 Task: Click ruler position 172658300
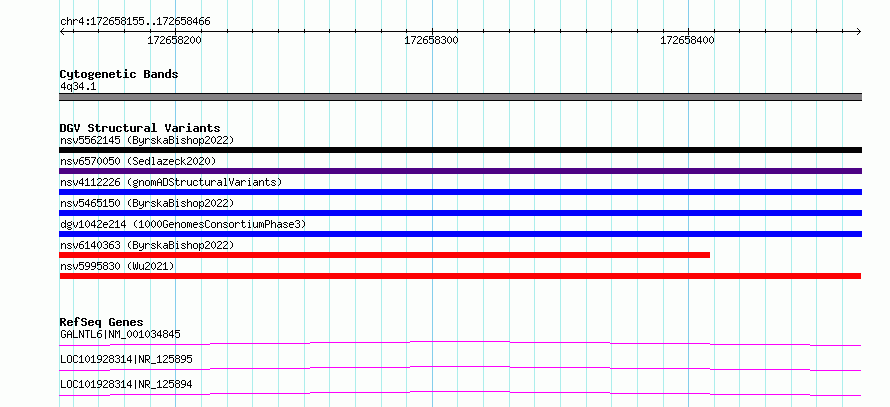tap(431, 40)
